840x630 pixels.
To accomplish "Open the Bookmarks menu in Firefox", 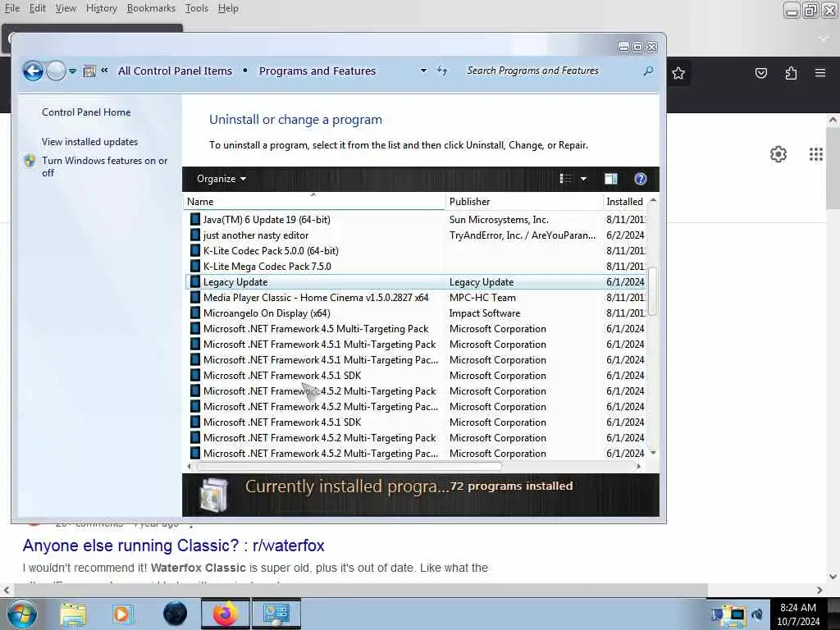I will 151,8.
